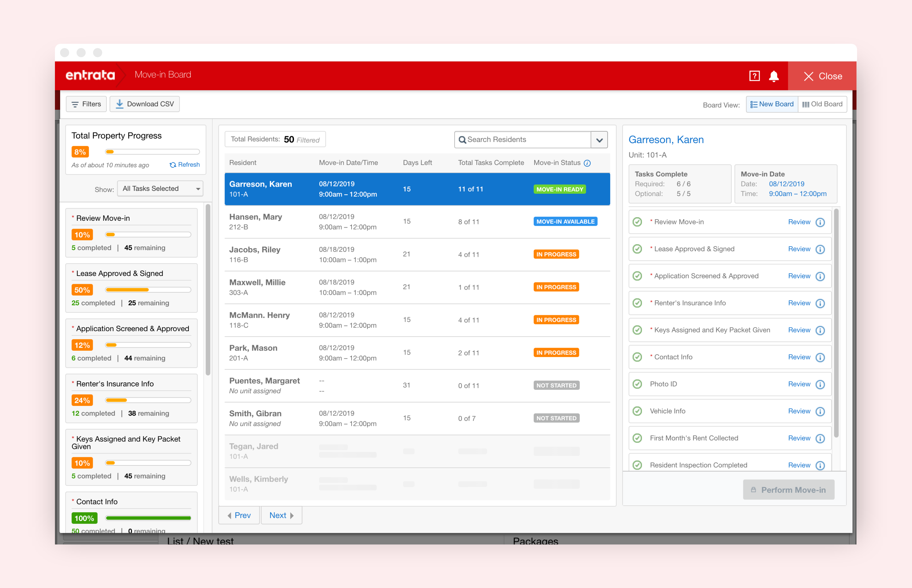Viewport: 912px width, 588px height.
Task: Click info icon beside Vehicle Info task
Action: [x=820, y=412]
